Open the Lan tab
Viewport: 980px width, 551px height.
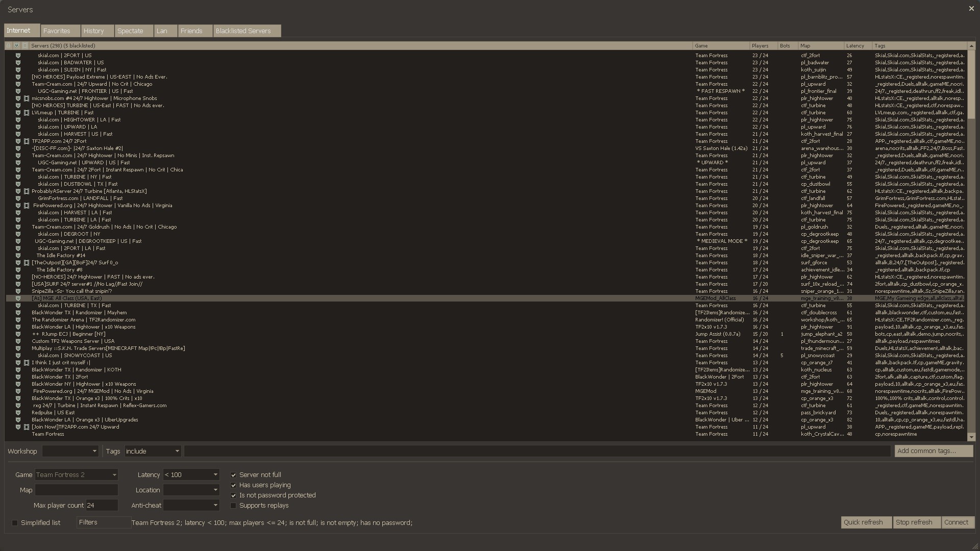pyautogui.click(x=166, y=31)
